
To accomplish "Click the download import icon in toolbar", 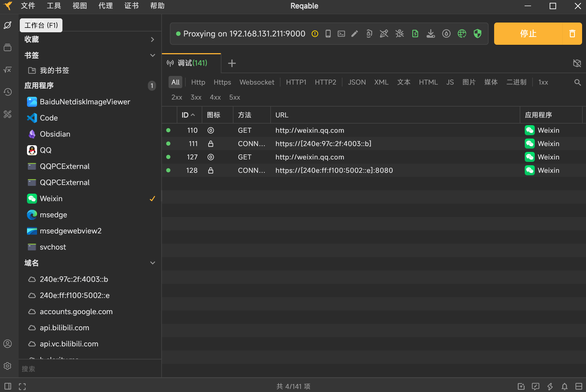I will (431, 34).
